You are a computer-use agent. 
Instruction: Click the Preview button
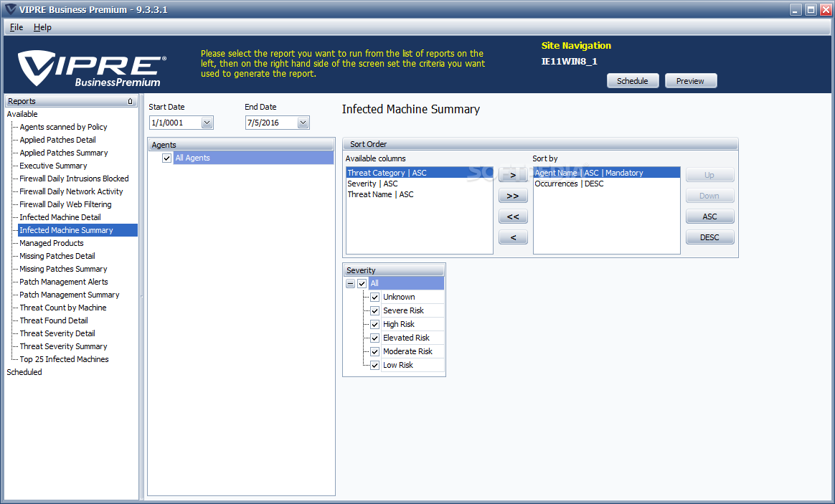click(691, 81)
